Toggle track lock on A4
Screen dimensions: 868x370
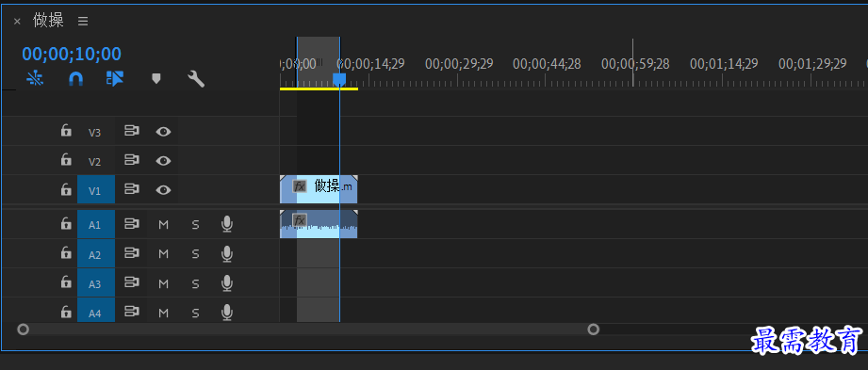pyautogui.click(x=66, y=313)
